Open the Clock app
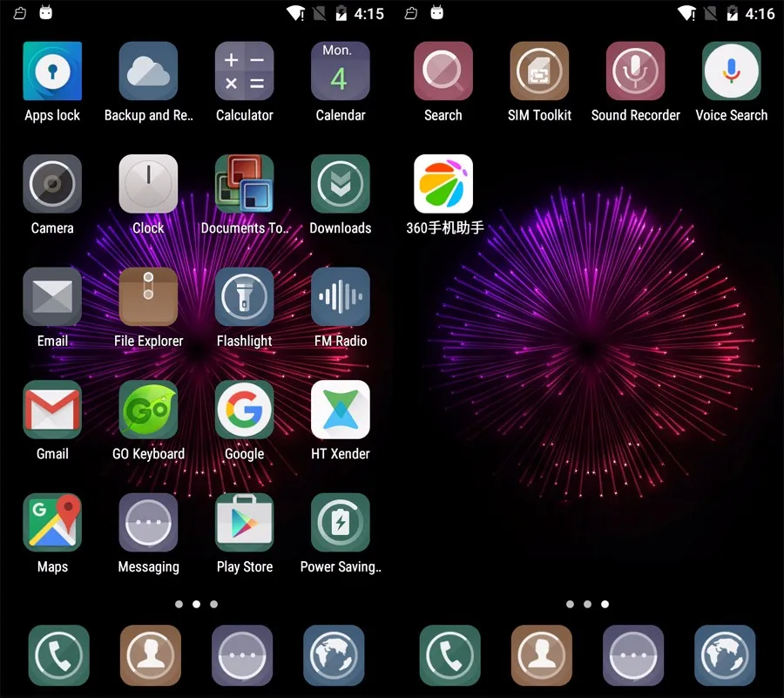 148,184
